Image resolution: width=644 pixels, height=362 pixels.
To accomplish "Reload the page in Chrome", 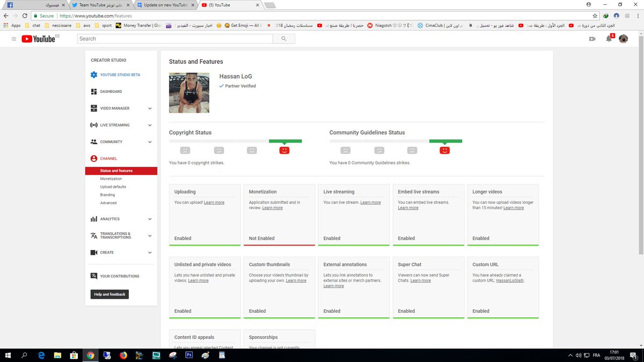I will pyautogui.click(x=24, y=16).
